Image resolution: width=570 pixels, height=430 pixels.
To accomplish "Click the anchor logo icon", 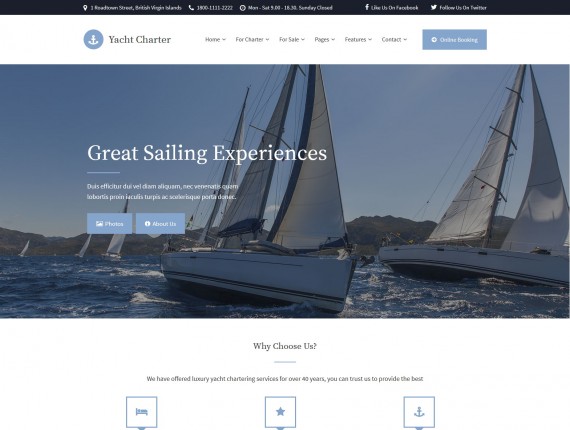I will [93, 39].
